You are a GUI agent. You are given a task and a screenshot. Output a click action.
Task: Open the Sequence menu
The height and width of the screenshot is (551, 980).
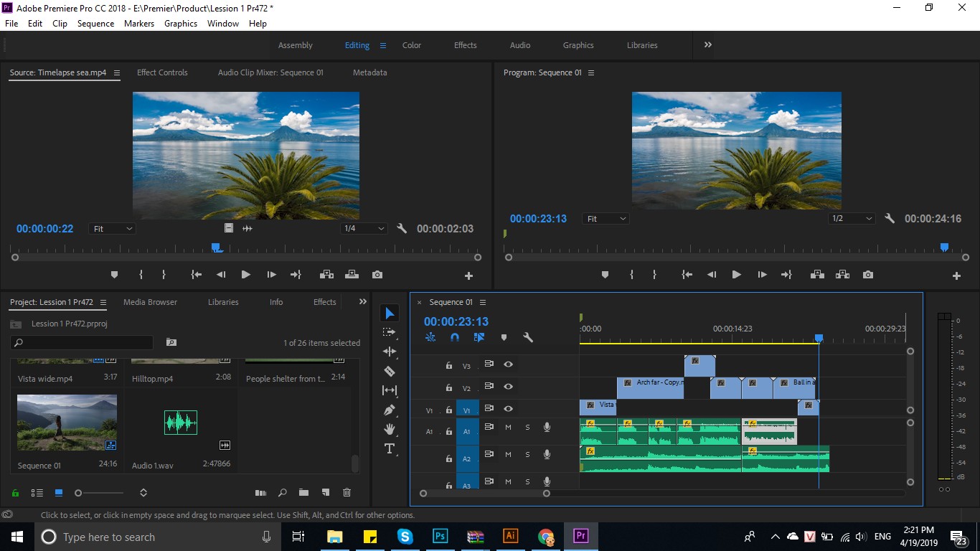pyautogui.click(x=95, y=23)
